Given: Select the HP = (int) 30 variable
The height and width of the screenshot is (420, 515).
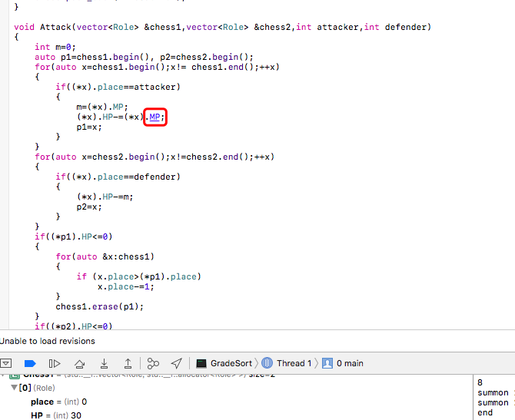Looking at the screenshot, I should click(56, 415).
